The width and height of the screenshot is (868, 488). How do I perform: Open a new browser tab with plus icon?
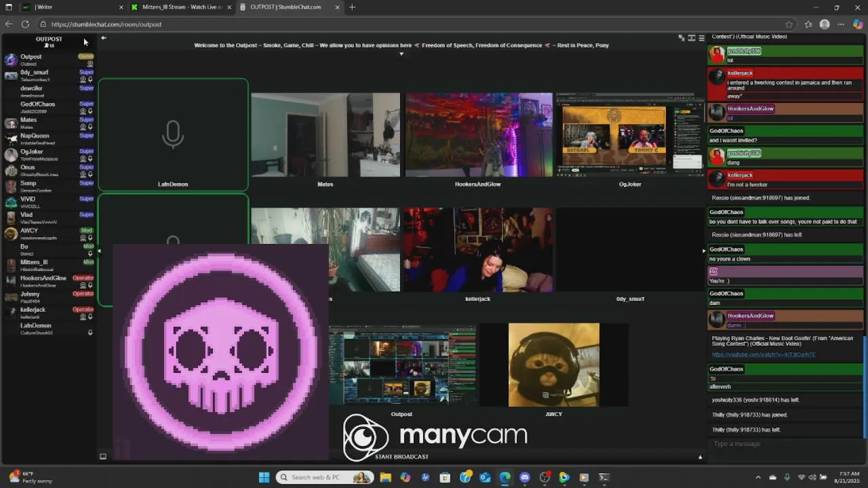[x=352, y=7]
